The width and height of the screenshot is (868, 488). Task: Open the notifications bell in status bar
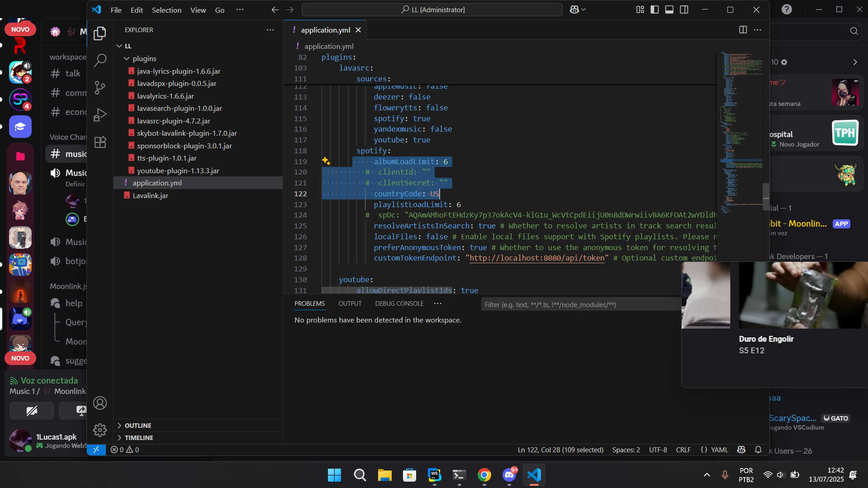[758, 450]
